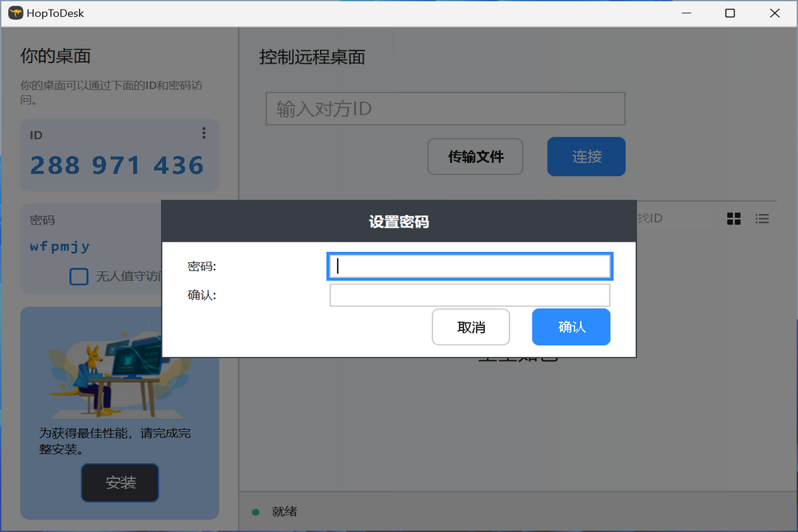Image resolution: width=798 pixels, height=532 pixels.
Task: Click the 确认 password confirmation field
Action: [469, 294]
